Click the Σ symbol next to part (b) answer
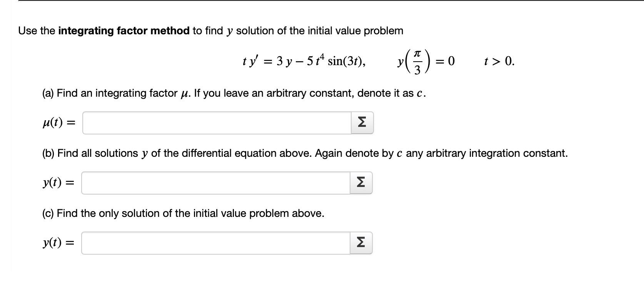This screenshot has height=282, width=644. (361, 182)
